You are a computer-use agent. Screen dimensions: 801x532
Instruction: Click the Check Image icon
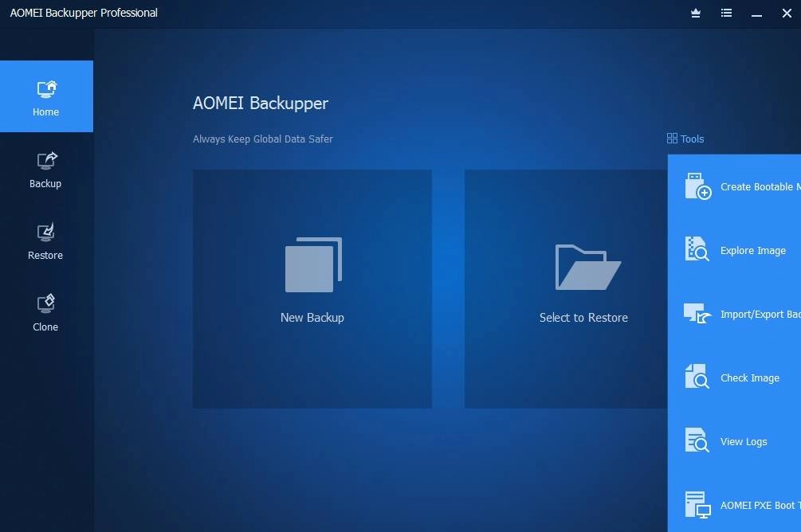click(x=697, y=376)
